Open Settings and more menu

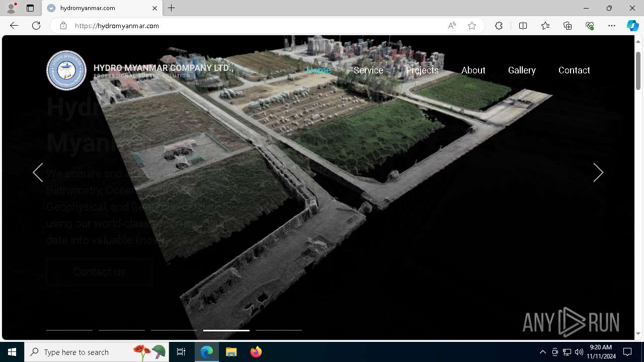(x=612, y=26)
